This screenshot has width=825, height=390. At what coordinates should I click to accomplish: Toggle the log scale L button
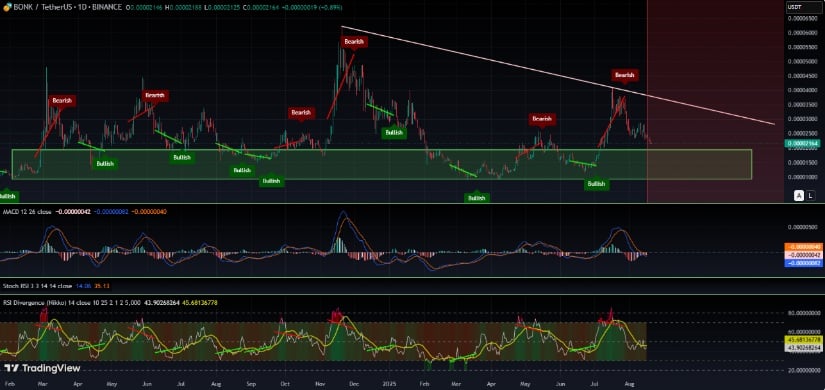coord(810,196)
